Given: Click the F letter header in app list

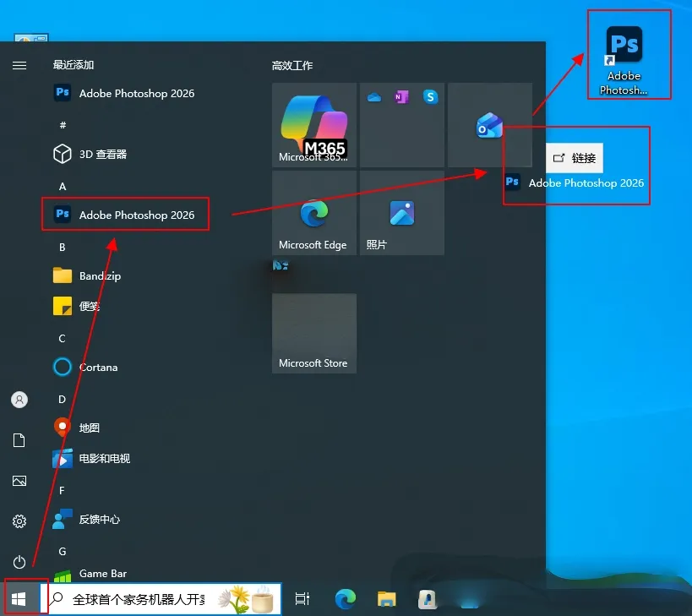Looking at the screenshot, I should coord(62,490).
